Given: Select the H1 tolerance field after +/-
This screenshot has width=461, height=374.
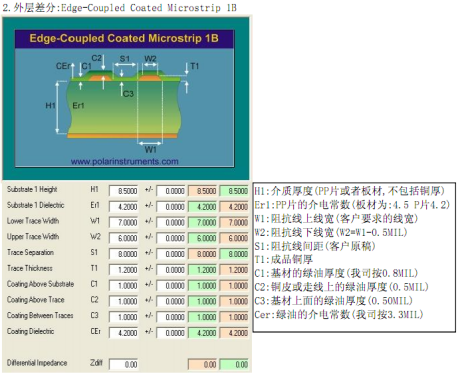Looking at the screenshot, I should [171, 191].
